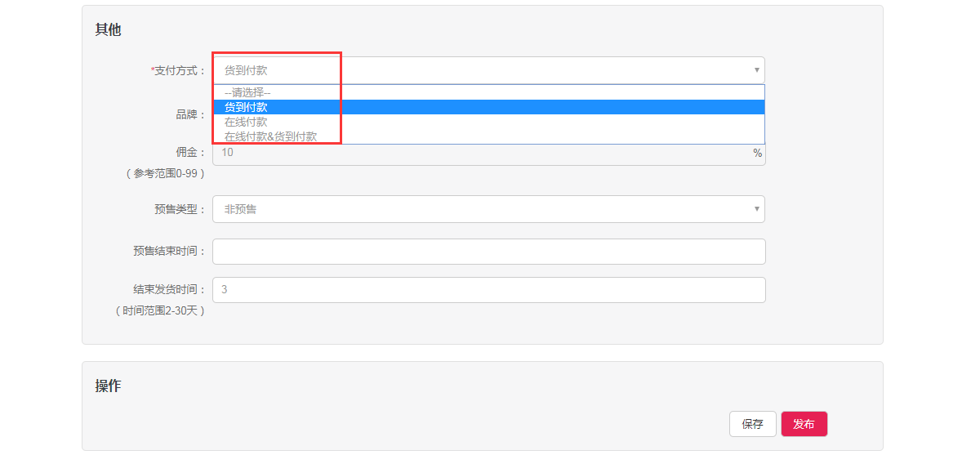Choose the highlighted 货到付款 option
980x455 pixels.
pyautogui.click(x=488, y=107)
